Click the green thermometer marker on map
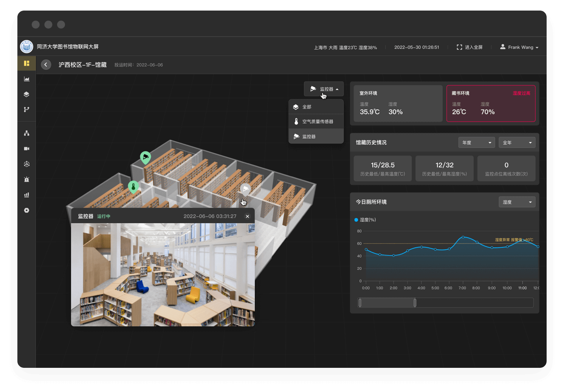The image size is (564, 392). 133,187
